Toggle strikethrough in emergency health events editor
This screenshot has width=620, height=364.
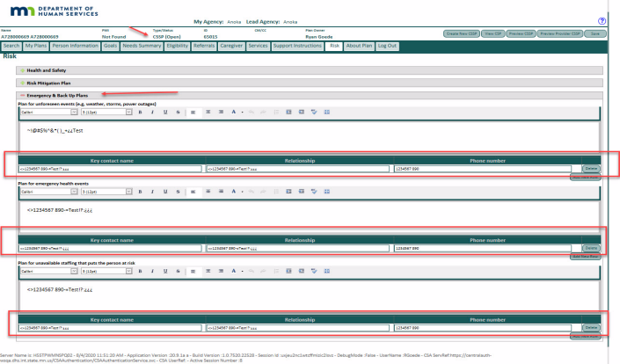click(178, 192)
